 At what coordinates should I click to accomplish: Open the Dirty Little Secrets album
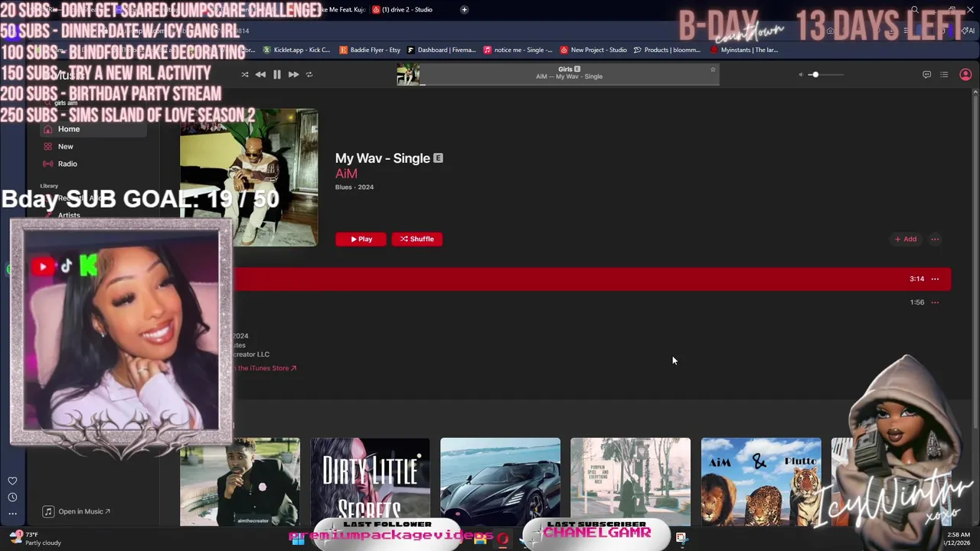[370, 482]
